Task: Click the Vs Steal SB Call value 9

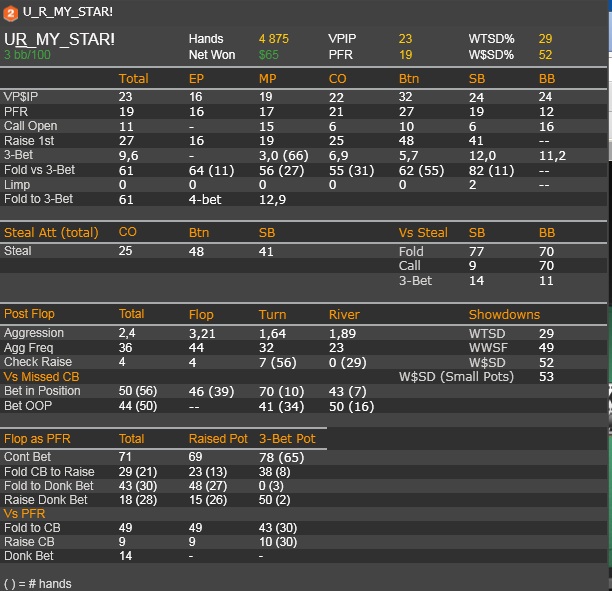Action: pyautogui.click(x=472, y=265)
